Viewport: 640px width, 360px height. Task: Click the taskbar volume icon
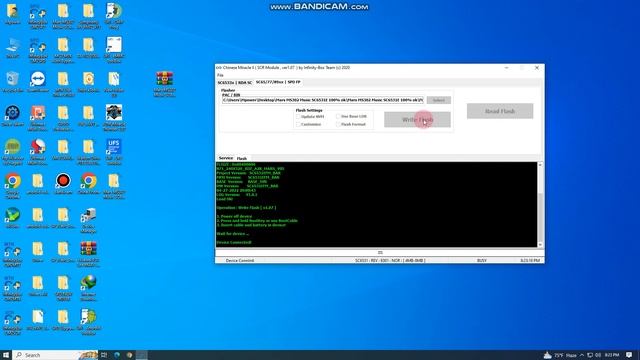tap(598, 355)
